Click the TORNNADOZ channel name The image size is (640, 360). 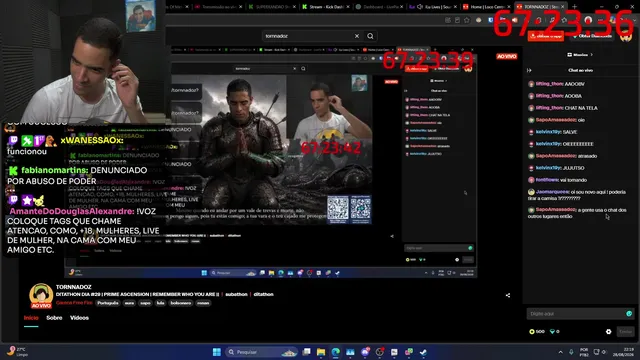click(x=73, y=287)
